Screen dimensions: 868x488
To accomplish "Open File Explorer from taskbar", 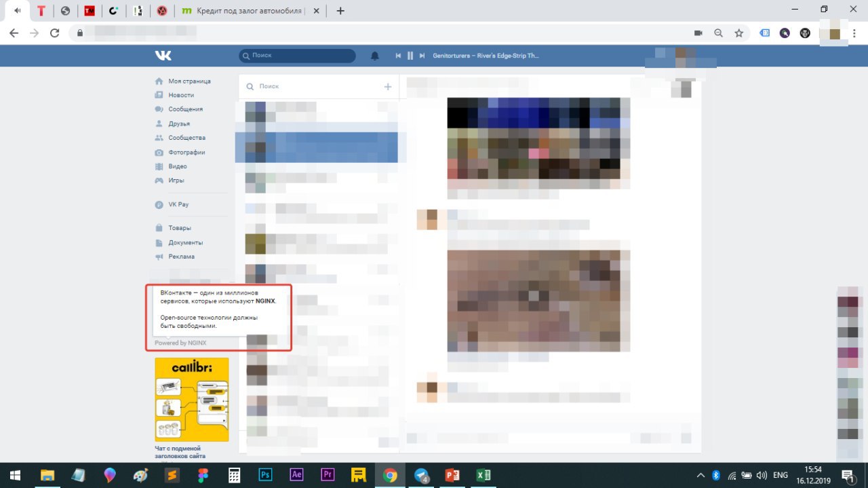I will click(x=47, y=475).
